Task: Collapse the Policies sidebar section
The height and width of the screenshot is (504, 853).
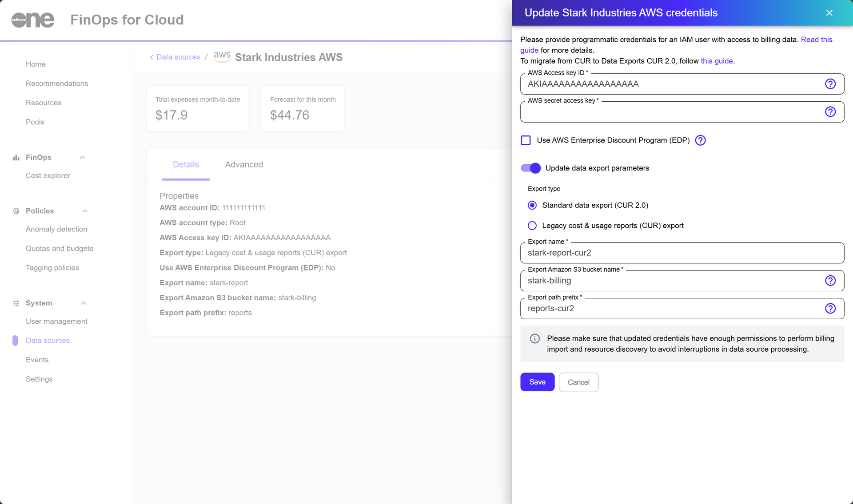Action: coord(85,211)
